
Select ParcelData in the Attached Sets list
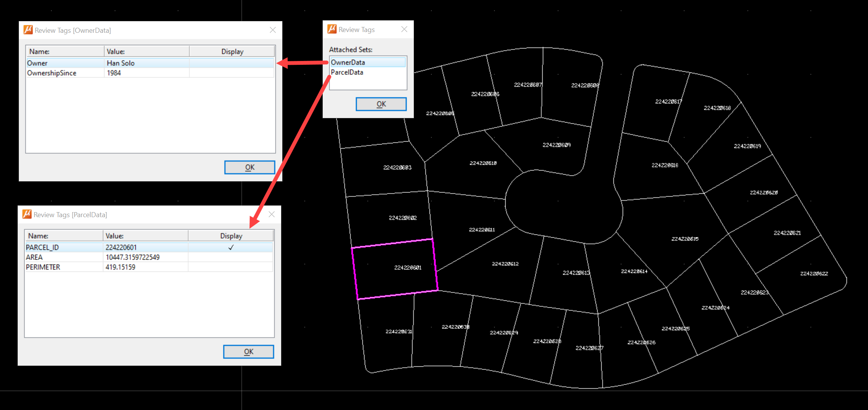347,72
